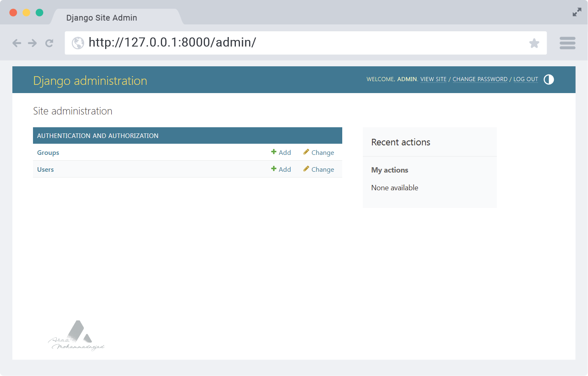Image resolution: width=588 pixels, height=376 pixels.
Task: Toggle the light/dark theme icon
Action: click(549, 79)
